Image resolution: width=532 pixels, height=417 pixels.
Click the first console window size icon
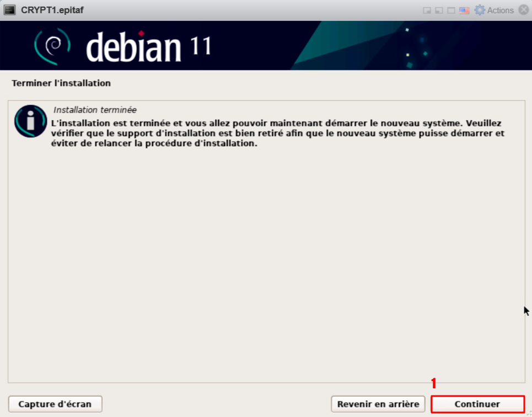[427, 10]
